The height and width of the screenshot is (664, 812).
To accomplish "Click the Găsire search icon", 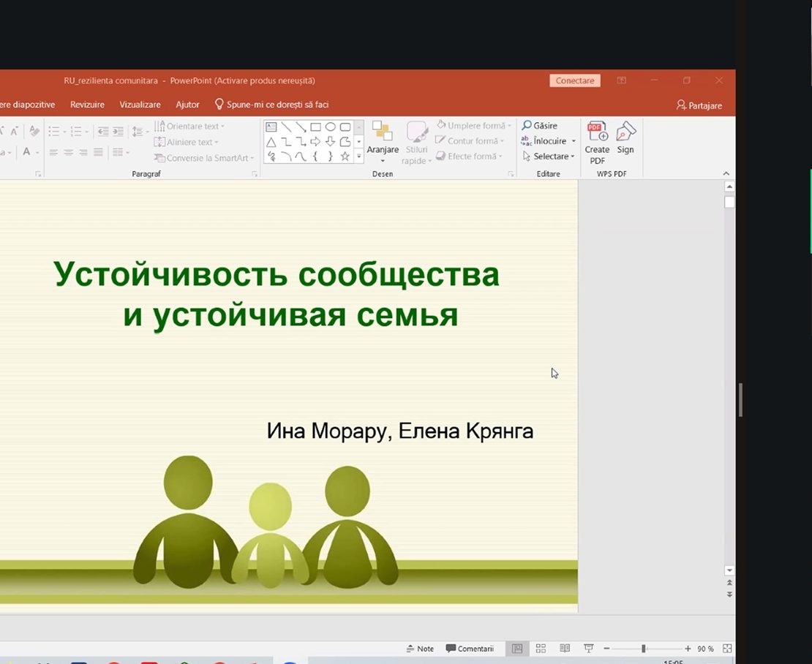I will coord(527,126).
